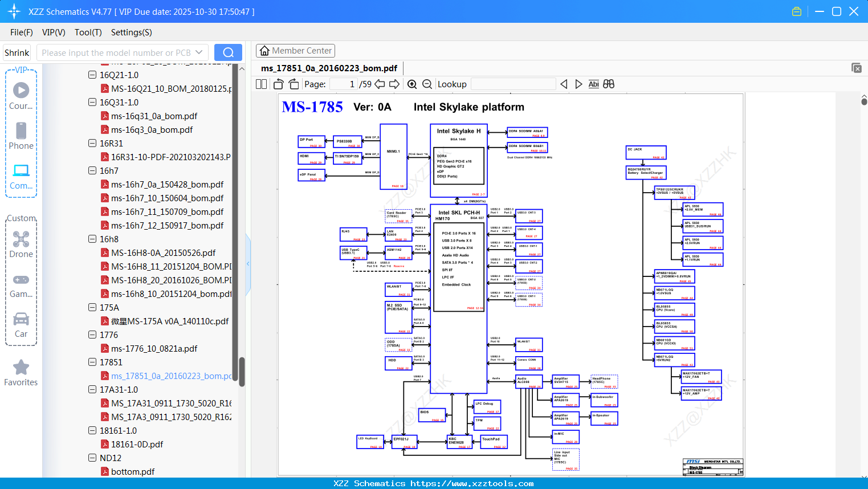Open the Tool(T) menu
The height and width of the screenshot is (489, 868).
88,32
